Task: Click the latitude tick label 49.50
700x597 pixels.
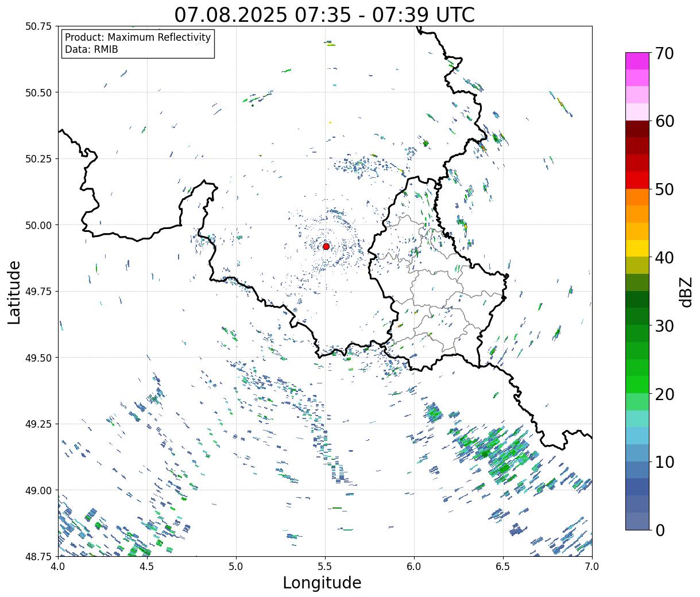Action: click(x=38, y=358)
